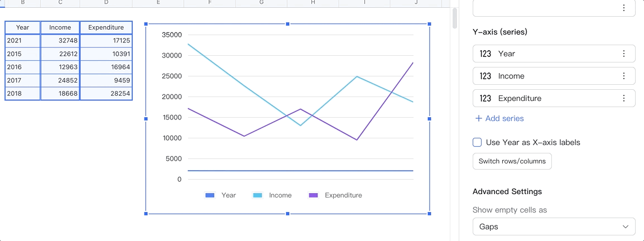
Task: Click the chart's bottom-right resize handle
Action: (429, 214)
